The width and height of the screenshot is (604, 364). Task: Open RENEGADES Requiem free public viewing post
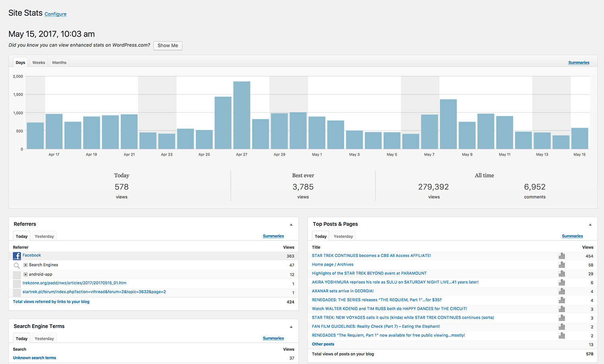click(389, 335)
